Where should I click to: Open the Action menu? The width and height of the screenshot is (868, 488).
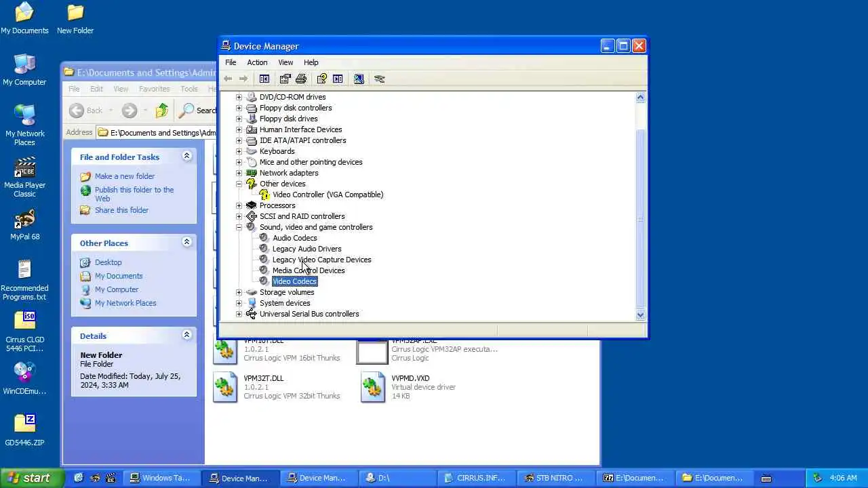(257, 62)
